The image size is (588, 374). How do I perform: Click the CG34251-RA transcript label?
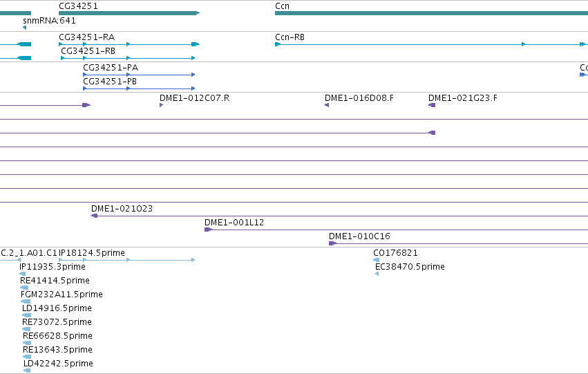[86, 37]
